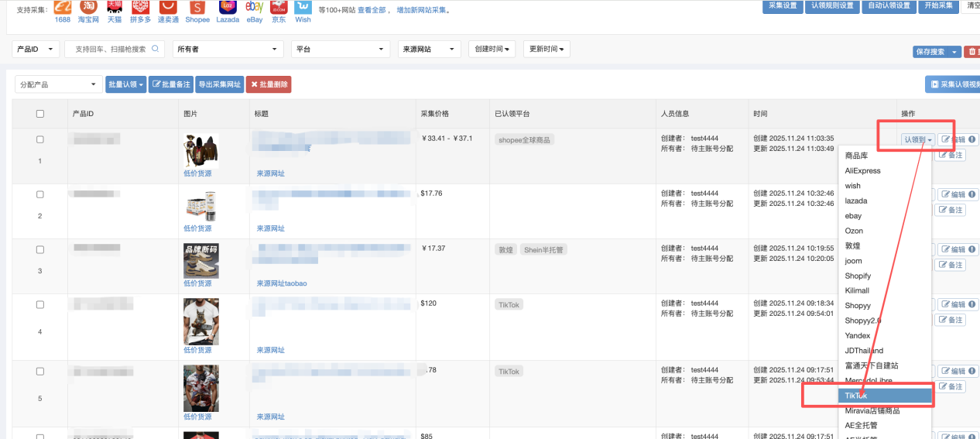Click the 拼多多 platform icon
The height and width of the screenshot is (439, 980).
pyautogui.click(x=140, y=6)
